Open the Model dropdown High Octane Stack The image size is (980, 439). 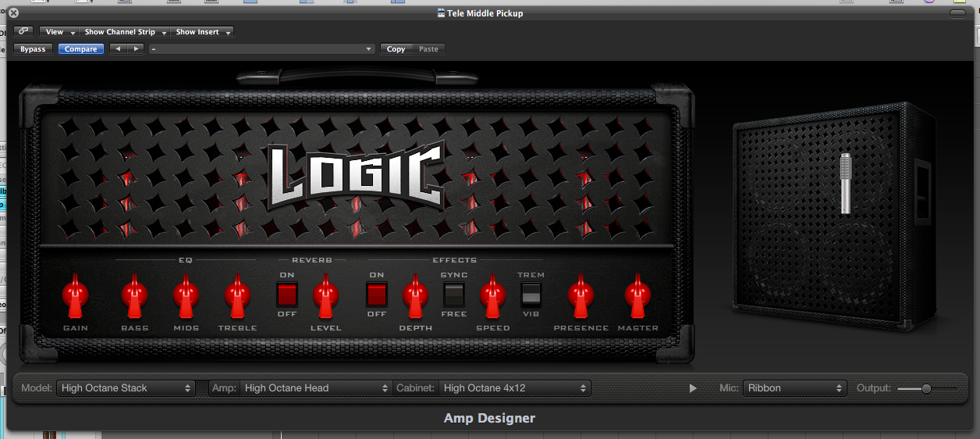[x=126, y=388]
